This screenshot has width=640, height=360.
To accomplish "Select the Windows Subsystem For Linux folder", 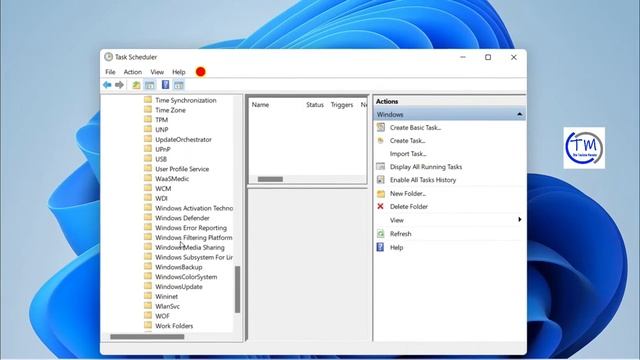I will [194, 257].
